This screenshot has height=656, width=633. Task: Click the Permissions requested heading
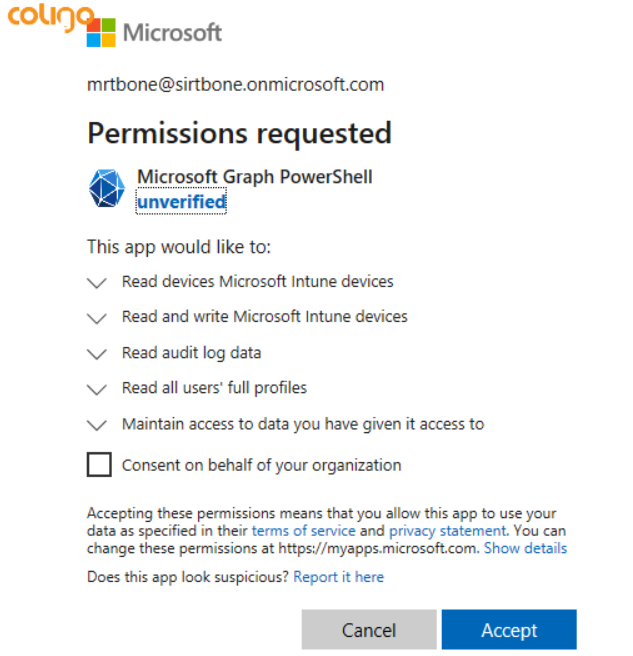pyautogui.click(x=239, y=133)
